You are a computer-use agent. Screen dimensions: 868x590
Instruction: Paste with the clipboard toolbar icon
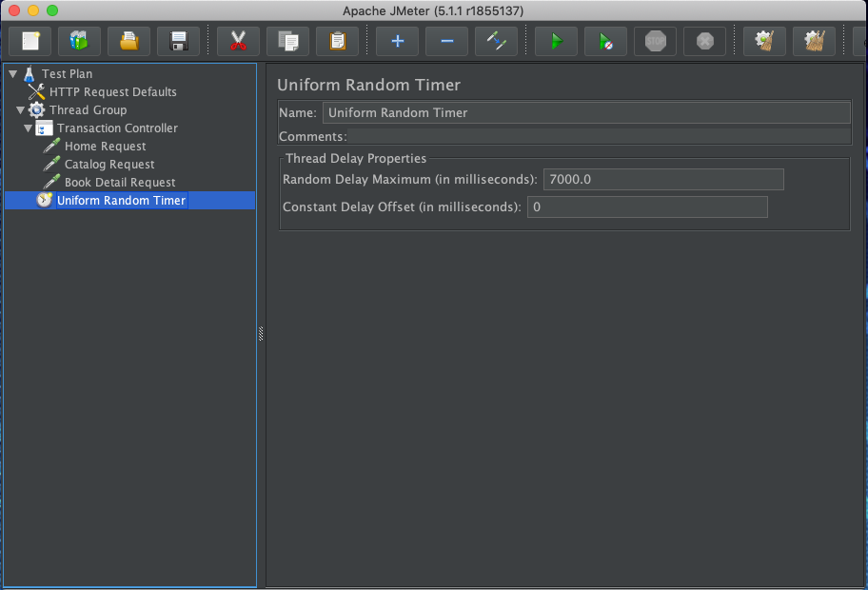(337, 41)
